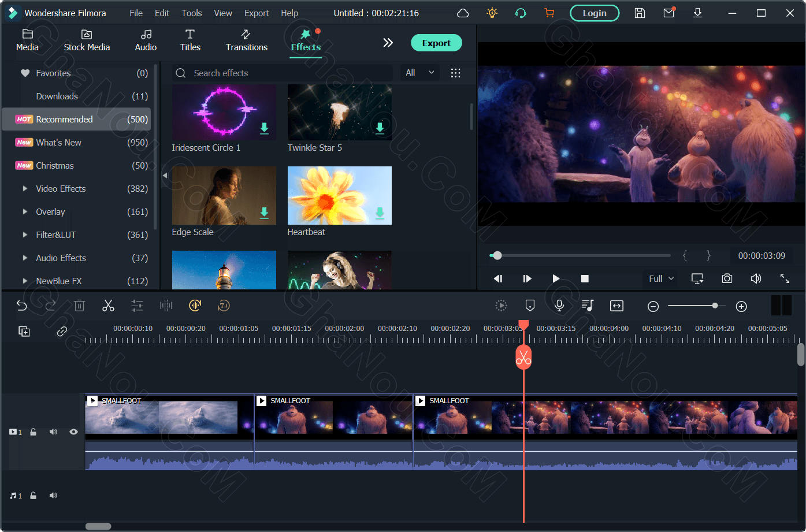The width and height of the screenshot is (806, 532).
Task: Expand the Overlay category
Action: coord(25,211)
